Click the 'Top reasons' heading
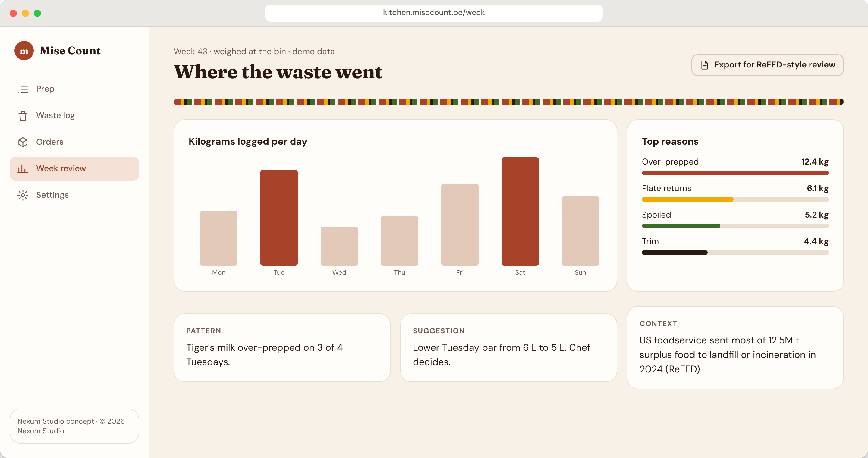Screen dimensions: 868x458 coord(670,141)
